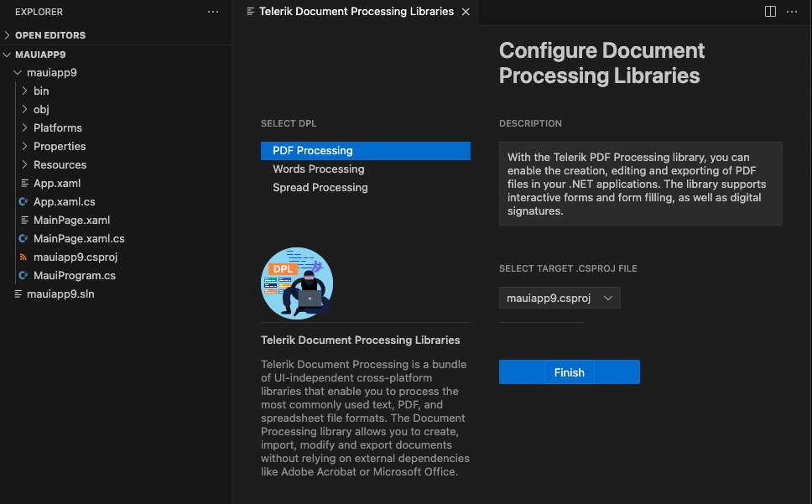
Task: Click the Finish button
Action: [x=569, y=372]
